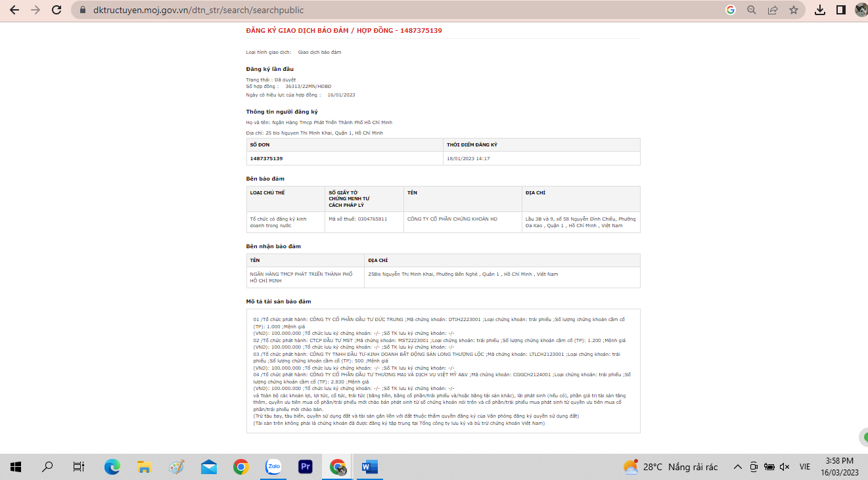Screen dimensions: 868x480
Task: Open File Explorer from taskbar
Action: coord(145,467)
